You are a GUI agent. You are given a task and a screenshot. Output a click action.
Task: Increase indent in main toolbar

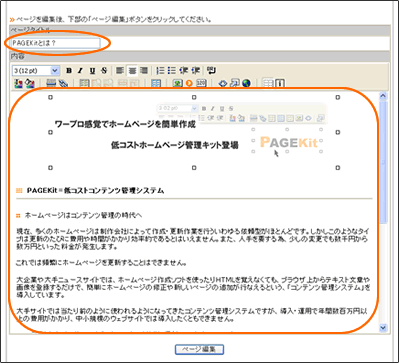[x=195, y=71]
